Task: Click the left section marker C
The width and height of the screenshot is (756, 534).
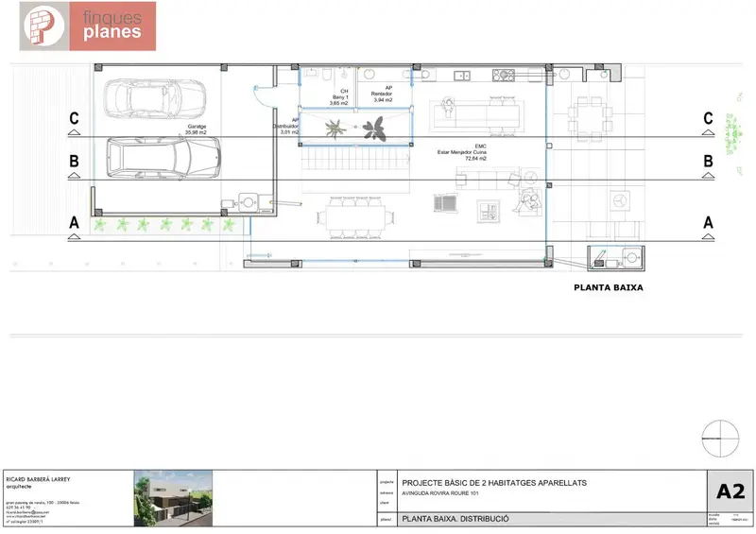Action: [74, 119]
